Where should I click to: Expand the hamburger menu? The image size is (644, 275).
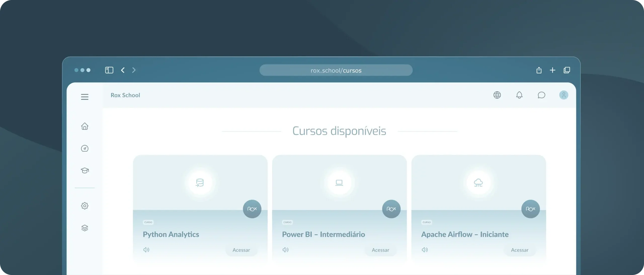[x=85, y=97]
